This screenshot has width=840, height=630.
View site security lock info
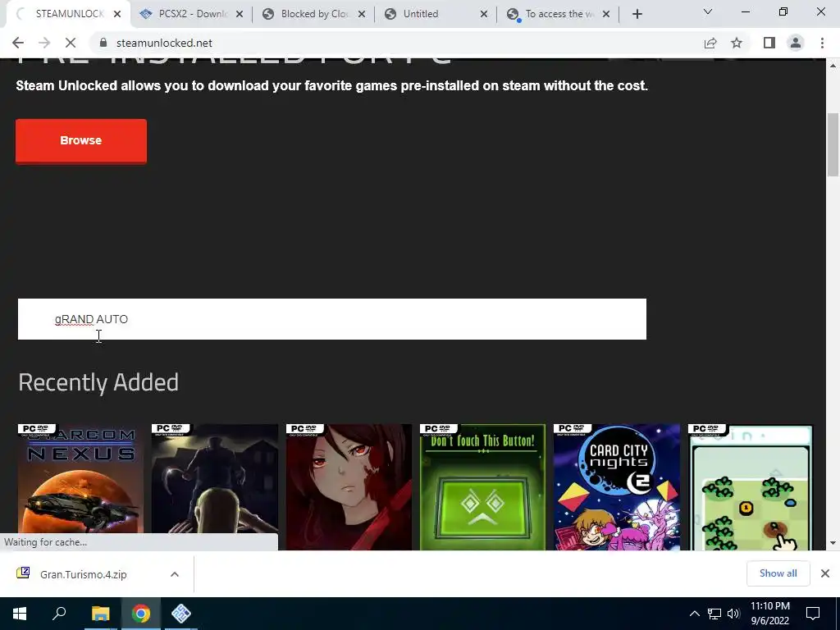[x=103, y=43]
